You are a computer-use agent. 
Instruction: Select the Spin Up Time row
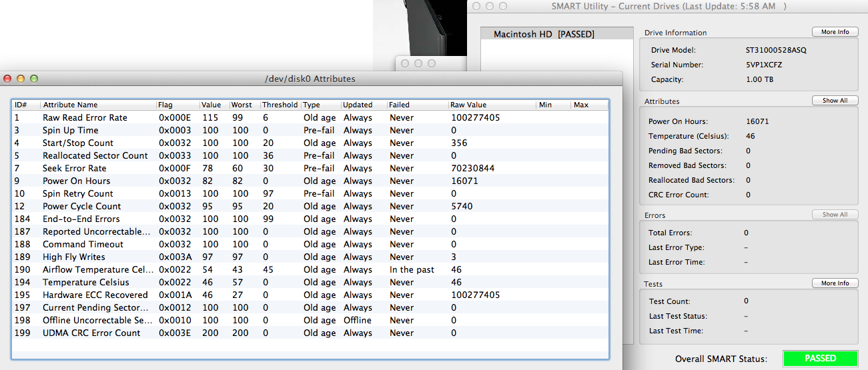(x=310, y=130)
